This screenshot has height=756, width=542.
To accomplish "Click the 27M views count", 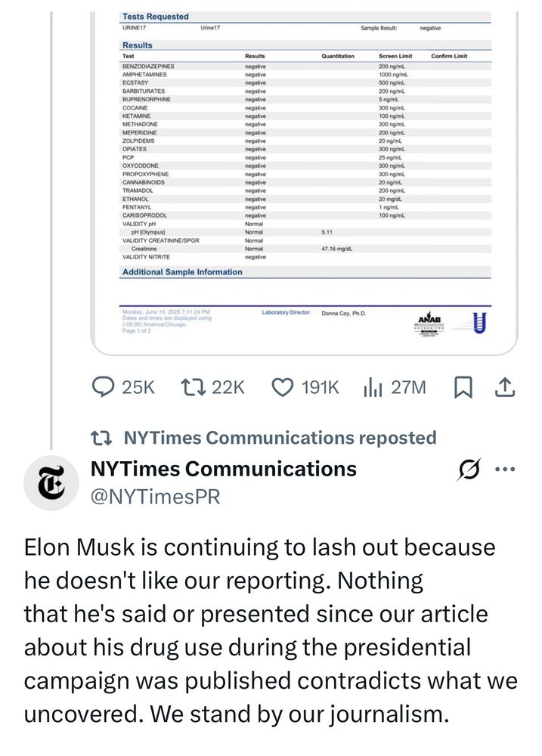I will [408, 388].
